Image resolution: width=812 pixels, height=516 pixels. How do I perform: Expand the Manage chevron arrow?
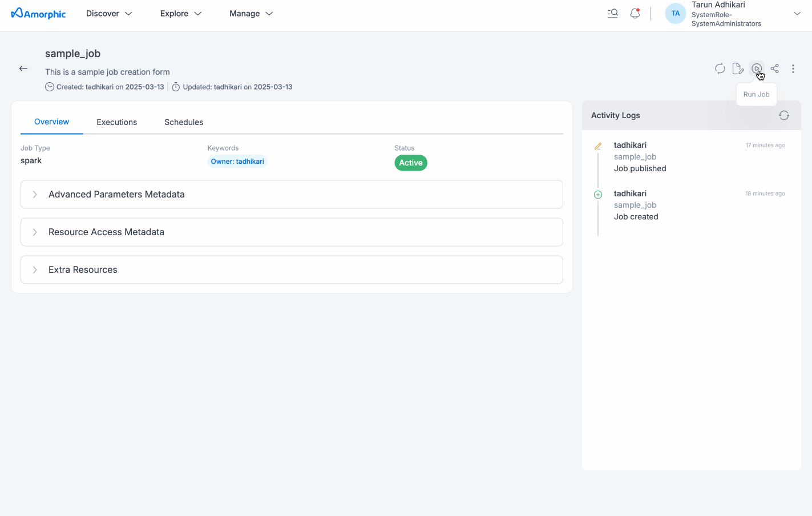(269, 14)
